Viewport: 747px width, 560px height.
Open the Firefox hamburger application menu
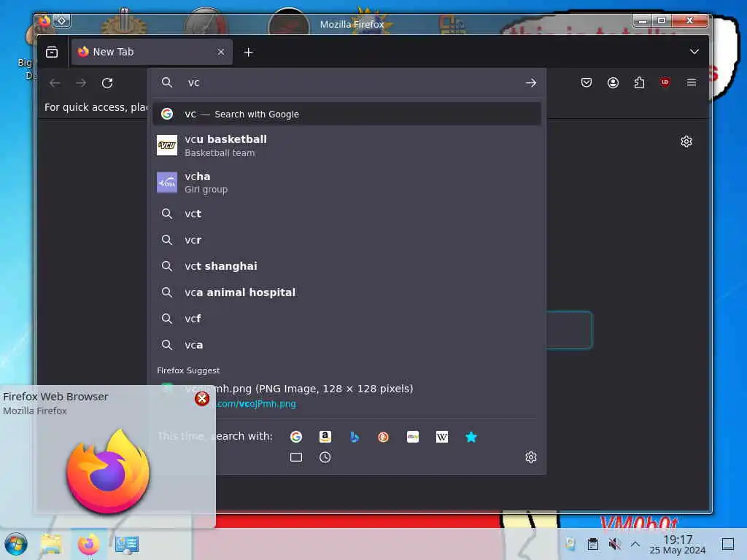692,83
